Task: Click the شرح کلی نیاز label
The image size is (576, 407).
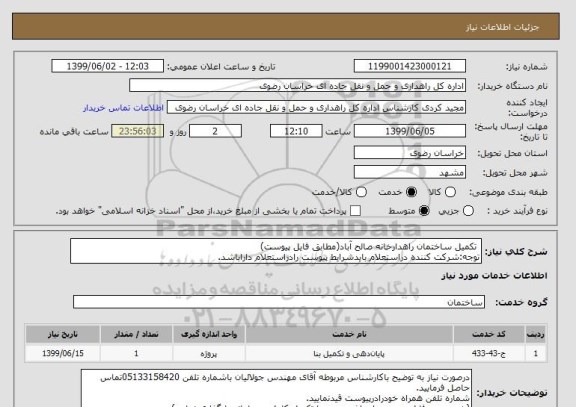Action: point(516,252)
